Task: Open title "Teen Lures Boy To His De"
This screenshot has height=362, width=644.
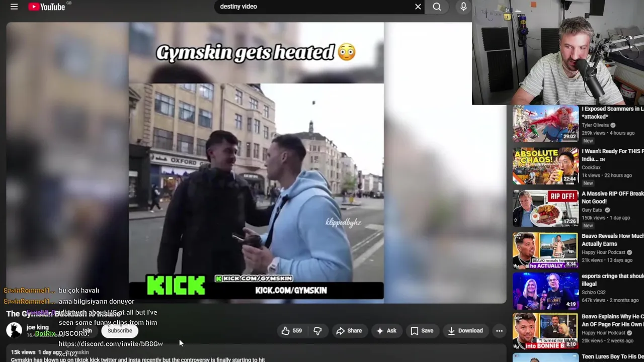Action: coord(613,357)
